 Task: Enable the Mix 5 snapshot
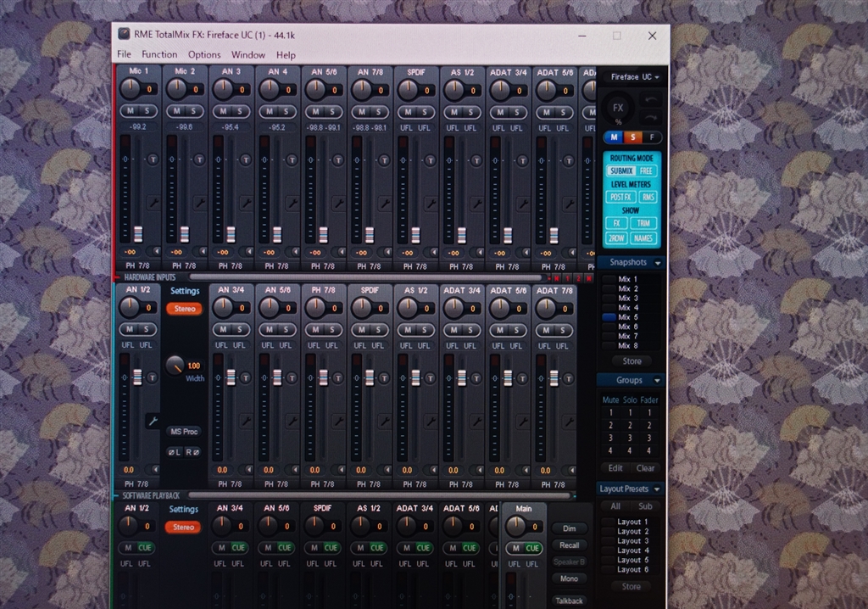click(609, 317)
